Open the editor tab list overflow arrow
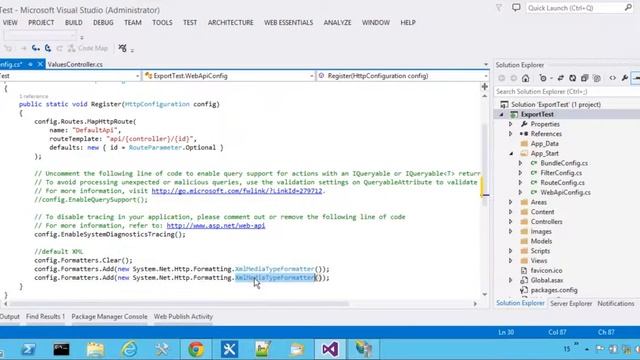Screen dimensions: 640x360 tap(485, 64)
